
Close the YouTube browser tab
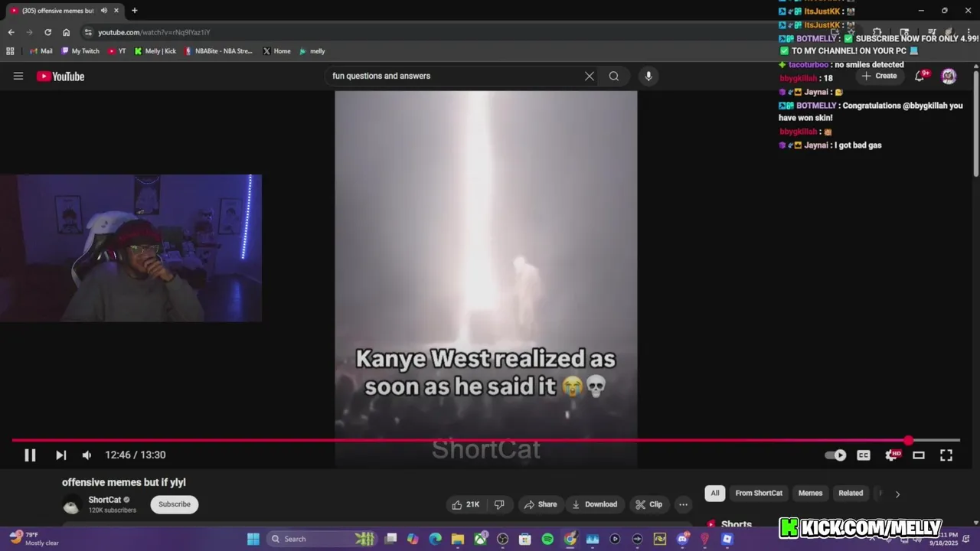point(116,11)
